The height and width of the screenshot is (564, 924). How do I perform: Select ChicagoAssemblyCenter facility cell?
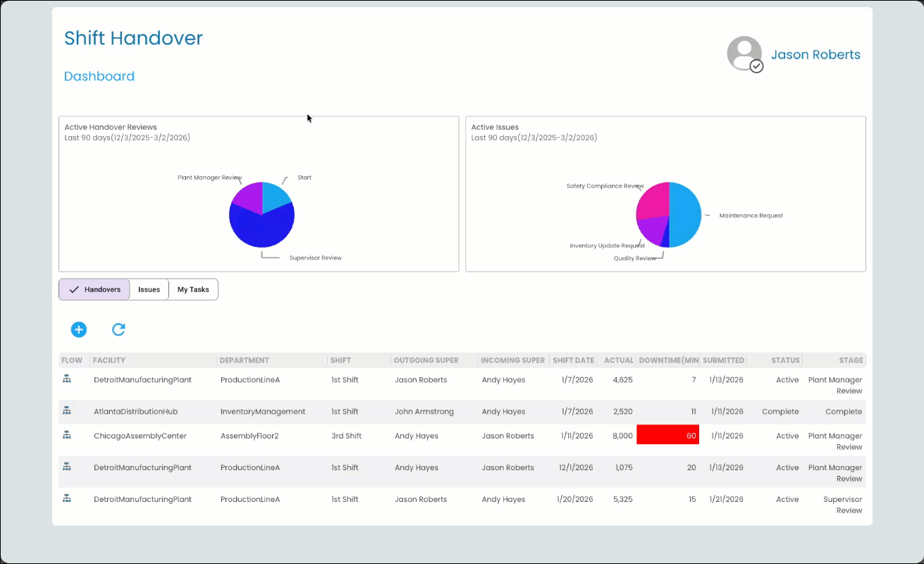[x=140, y=436]
